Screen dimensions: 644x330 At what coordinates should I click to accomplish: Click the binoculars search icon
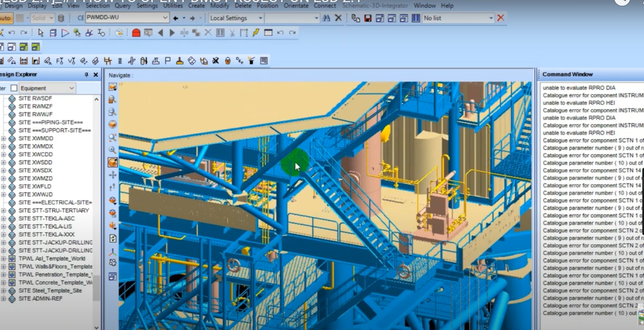tap(327, 18)
